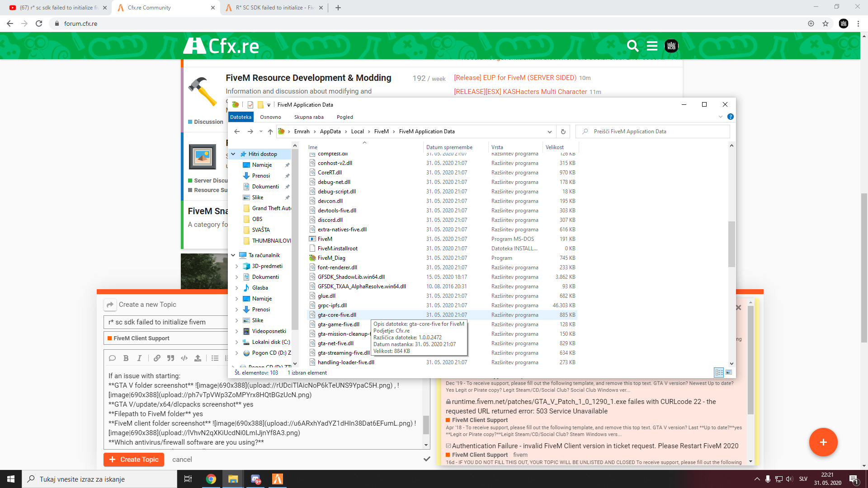868x488 pixels.
Task: Open FiveM from the taskbar
Action: click(277, 479)
